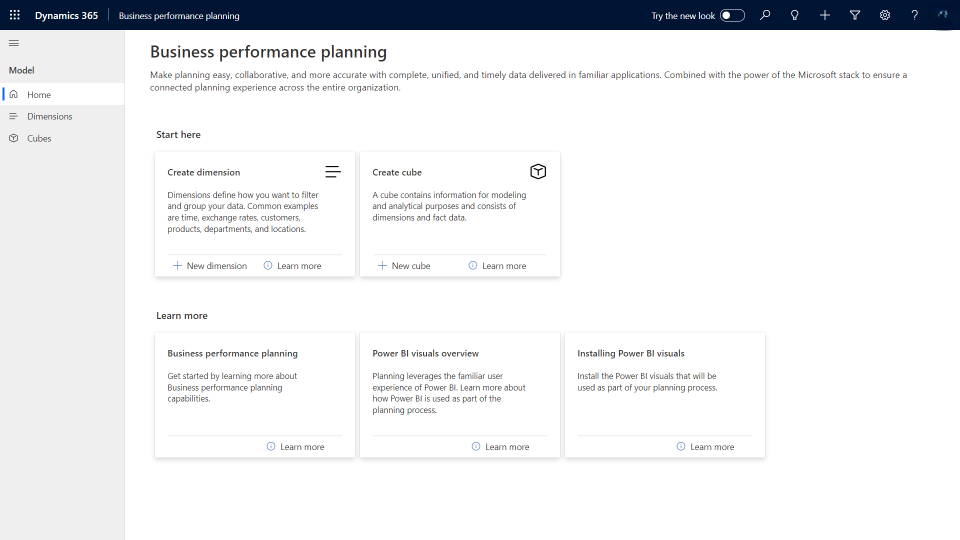Click the Dimensions lines icon in the sidebar

pos(13,116)
